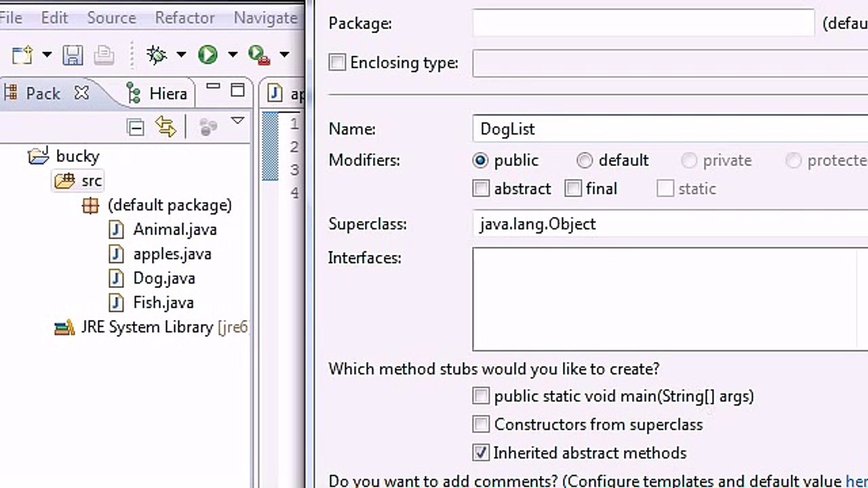This screenshot has width=868, height=488.
Task: Select apples.java in the tree
Action: click(172, 253)
